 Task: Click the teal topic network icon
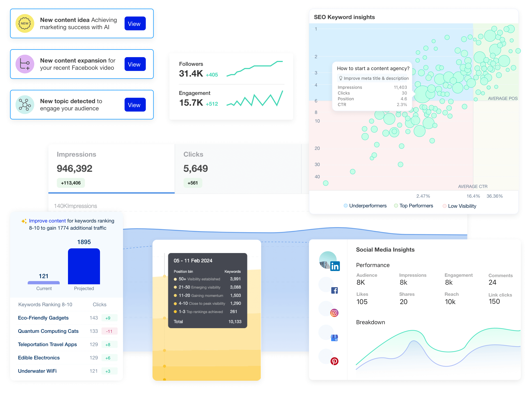25,105
